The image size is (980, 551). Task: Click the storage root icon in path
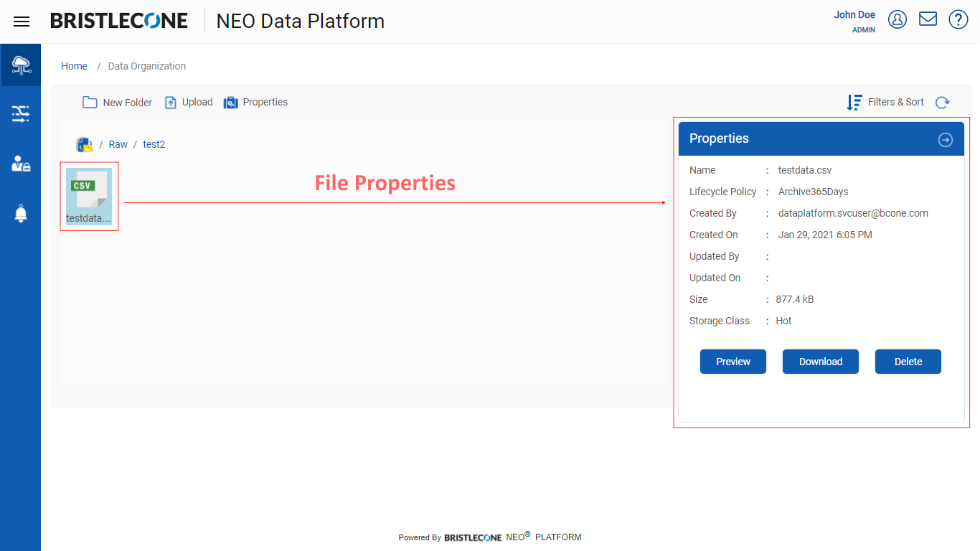pyautogui.click(x=85, y=144)
